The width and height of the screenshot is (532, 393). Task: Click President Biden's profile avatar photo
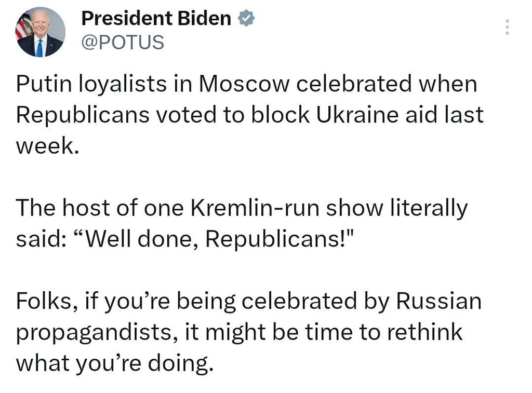pyautogui.click(x=41, y=32)
